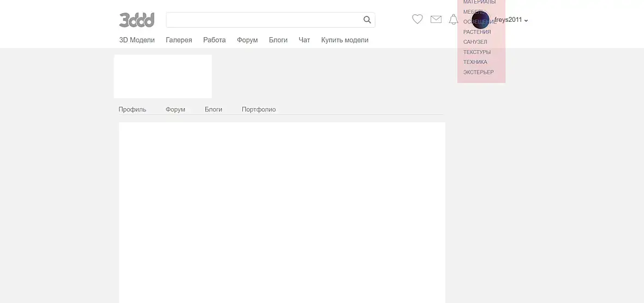Select САНУЗЕЛ in the category list

(475, 42)
